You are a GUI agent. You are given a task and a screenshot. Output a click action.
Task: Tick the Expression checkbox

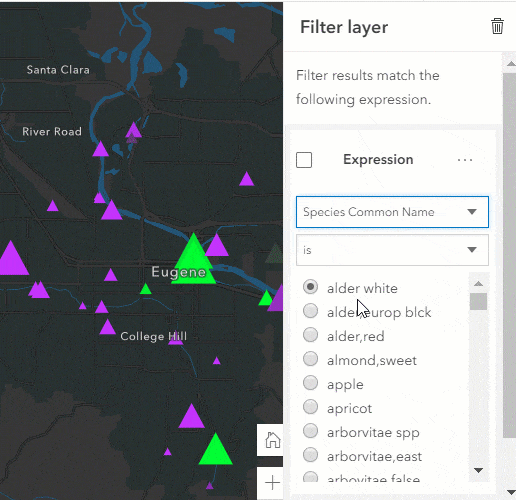304,160
